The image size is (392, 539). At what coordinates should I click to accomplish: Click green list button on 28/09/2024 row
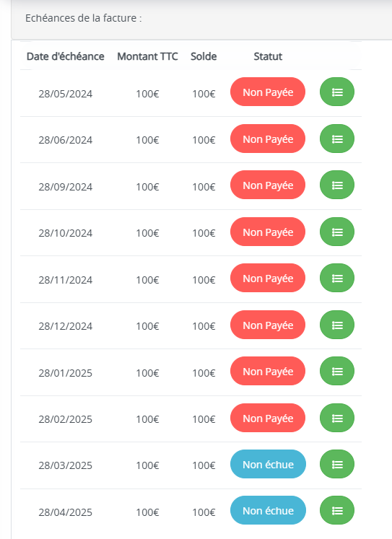point(337,185)
